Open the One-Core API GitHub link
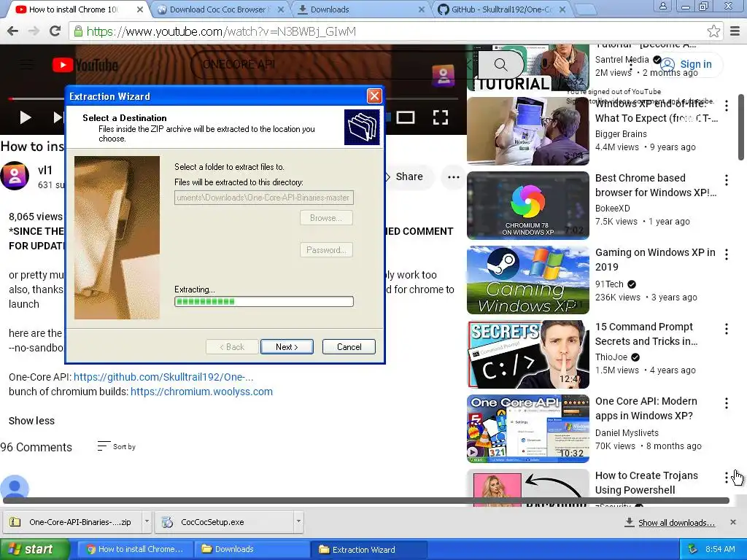Viewport: 747px width, 560px height. click(x=163, y=377)
